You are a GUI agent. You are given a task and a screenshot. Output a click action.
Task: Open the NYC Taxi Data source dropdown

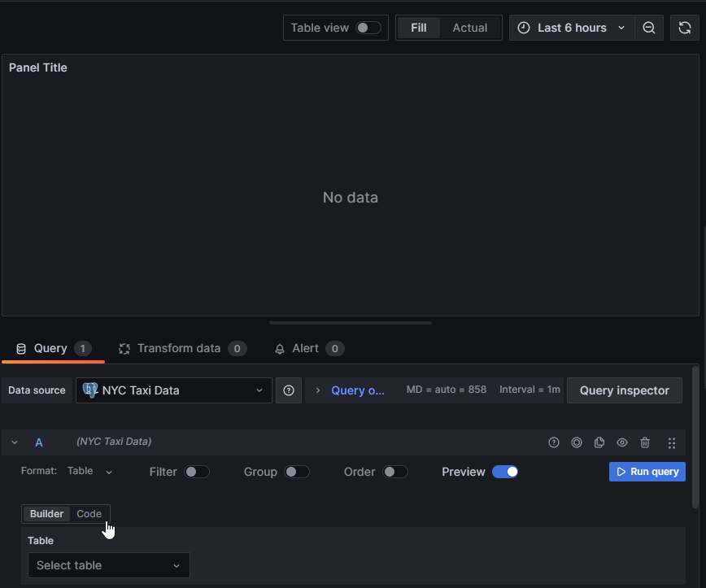[x=174, y=390]
